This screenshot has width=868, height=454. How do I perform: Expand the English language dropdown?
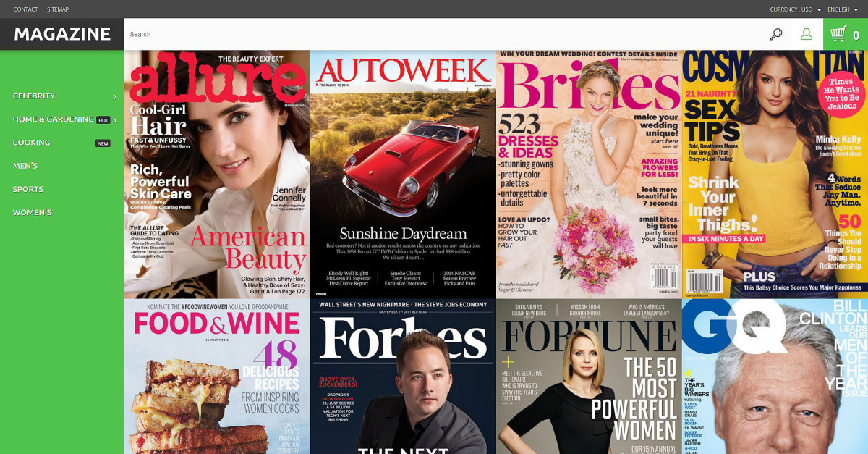(843, 9)
